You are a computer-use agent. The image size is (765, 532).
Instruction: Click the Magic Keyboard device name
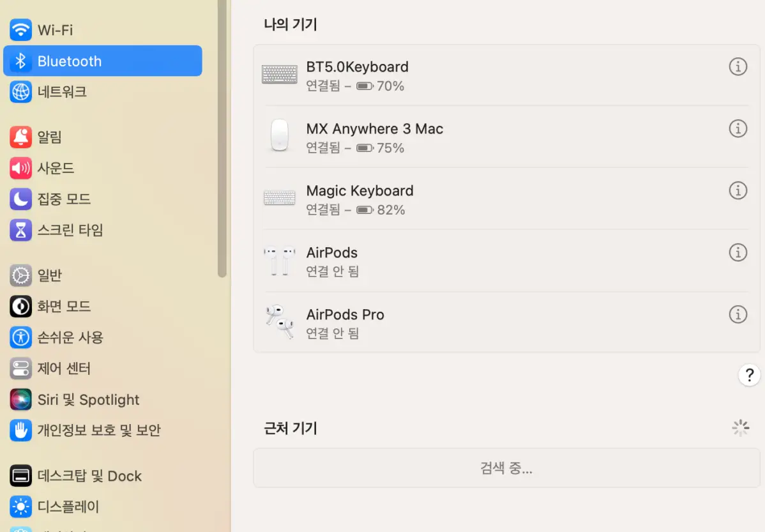pos(360,191)
